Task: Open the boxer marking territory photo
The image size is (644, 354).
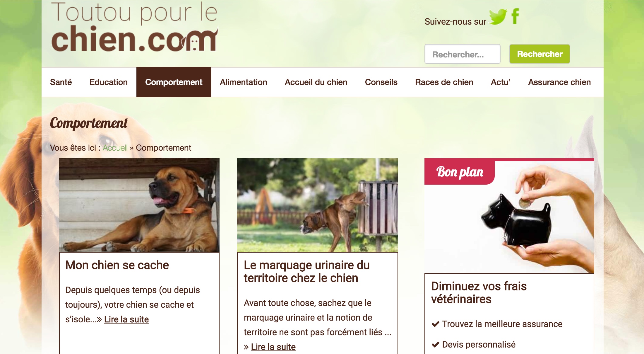Action: tap(318, 205)
